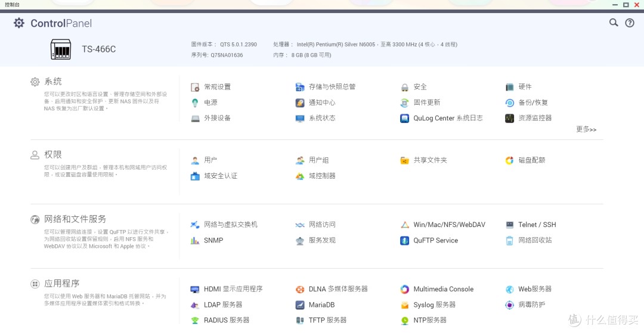Open the 共享文件夹 shared folders icon
Viewport: 644px width, 333px height.
[x=404, y=160]
